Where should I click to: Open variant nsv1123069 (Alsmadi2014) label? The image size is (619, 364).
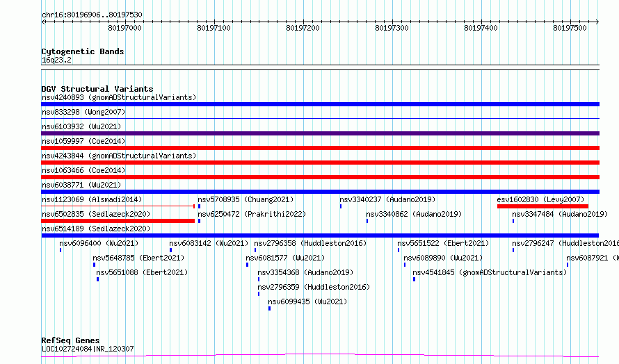coord(92,199)
